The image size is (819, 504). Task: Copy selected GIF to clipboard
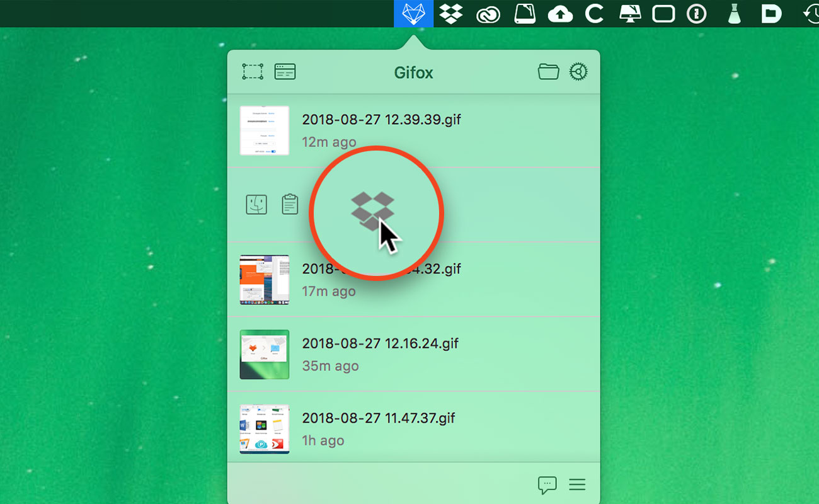pos(290,205)
